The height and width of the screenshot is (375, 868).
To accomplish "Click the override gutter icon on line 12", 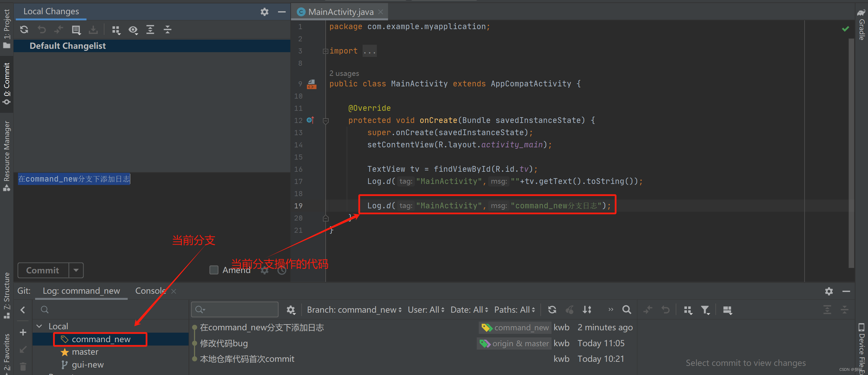I will pos(310,120).
